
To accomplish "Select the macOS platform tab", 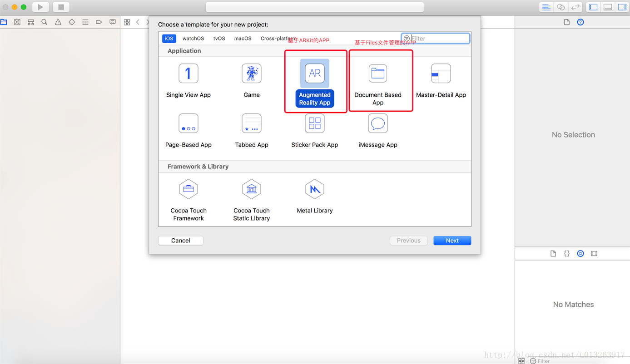I will point(243,39).
